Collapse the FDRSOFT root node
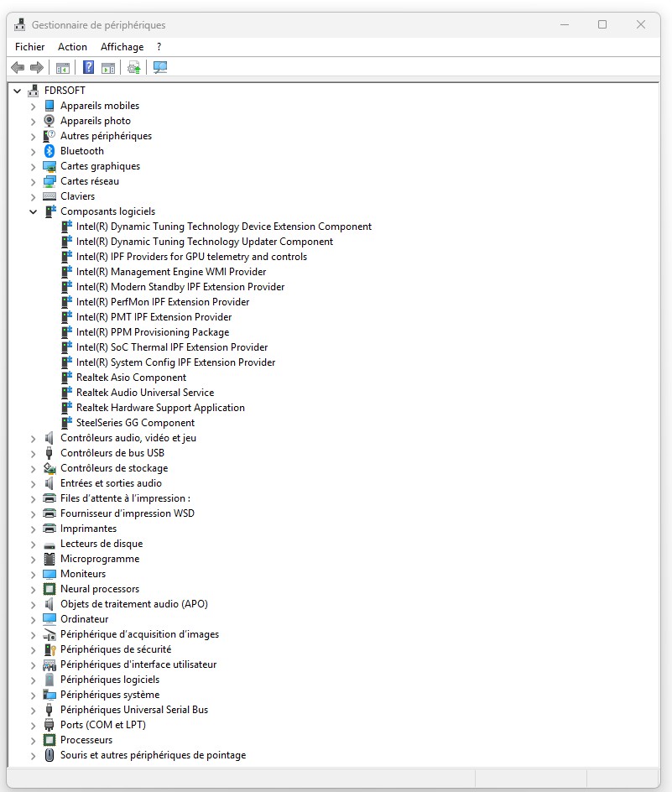 [17, 91]
